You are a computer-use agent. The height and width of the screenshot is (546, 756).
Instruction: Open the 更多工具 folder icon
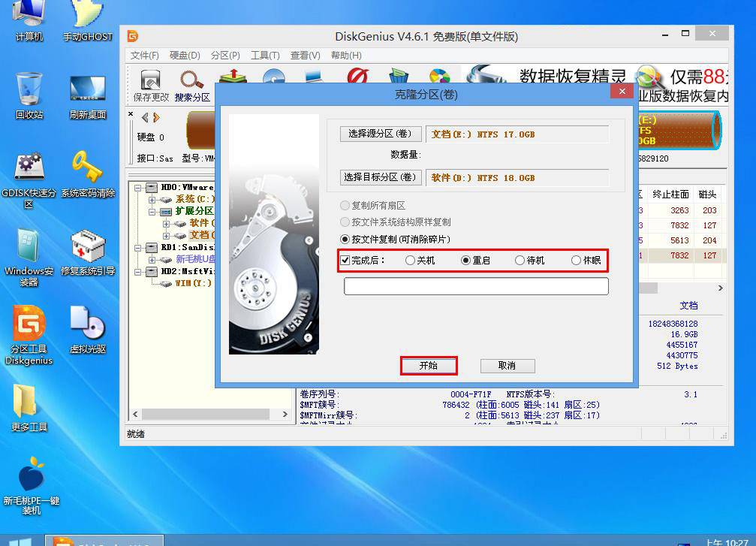pyautogui.click(x=29, y=408)
